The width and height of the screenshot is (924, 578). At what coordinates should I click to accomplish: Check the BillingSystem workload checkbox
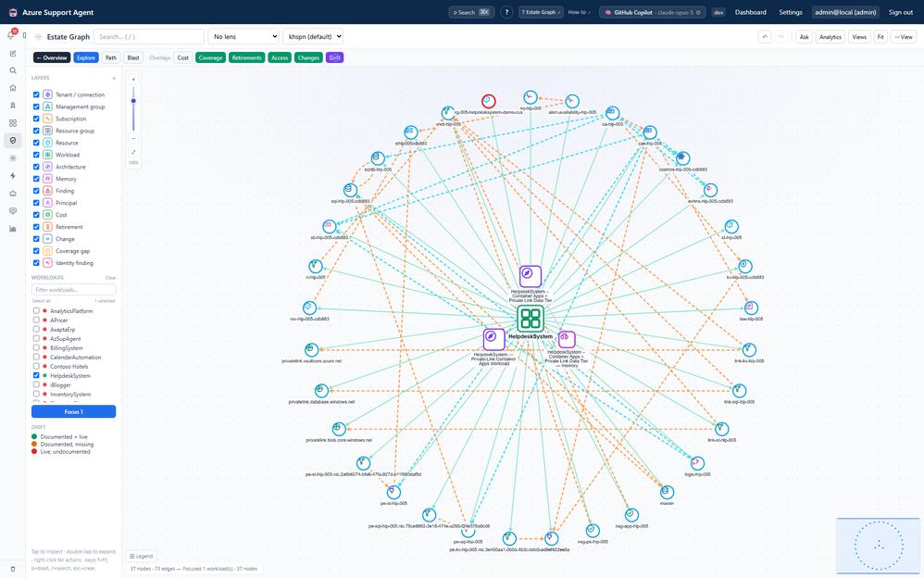[x=36, y=348]
